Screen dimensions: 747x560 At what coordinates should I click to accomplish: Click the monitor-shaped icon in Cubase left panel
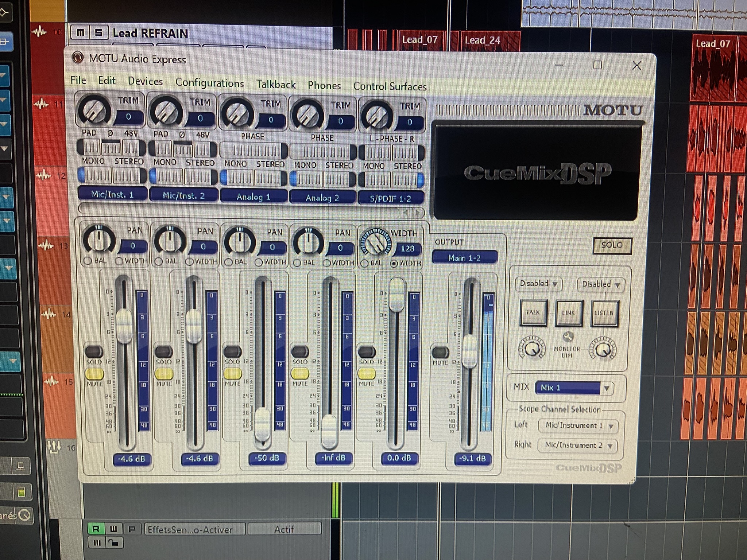click(20, 467)
